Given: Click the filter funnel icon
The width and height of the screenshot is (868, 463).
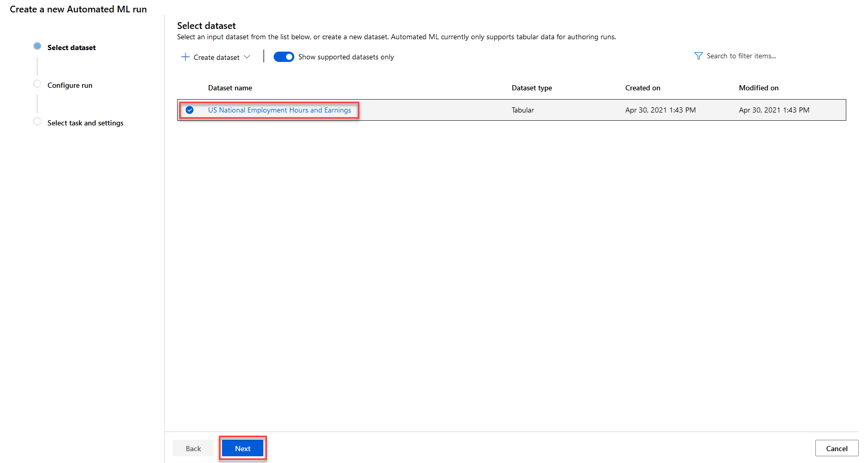Looking at the screenshot, I should click(699, 56).
